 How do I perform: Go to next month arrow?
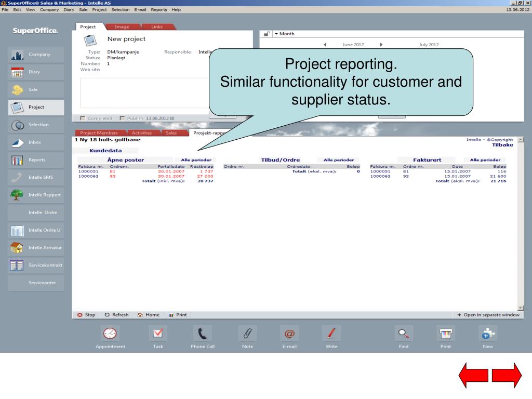tap(381, 45)
